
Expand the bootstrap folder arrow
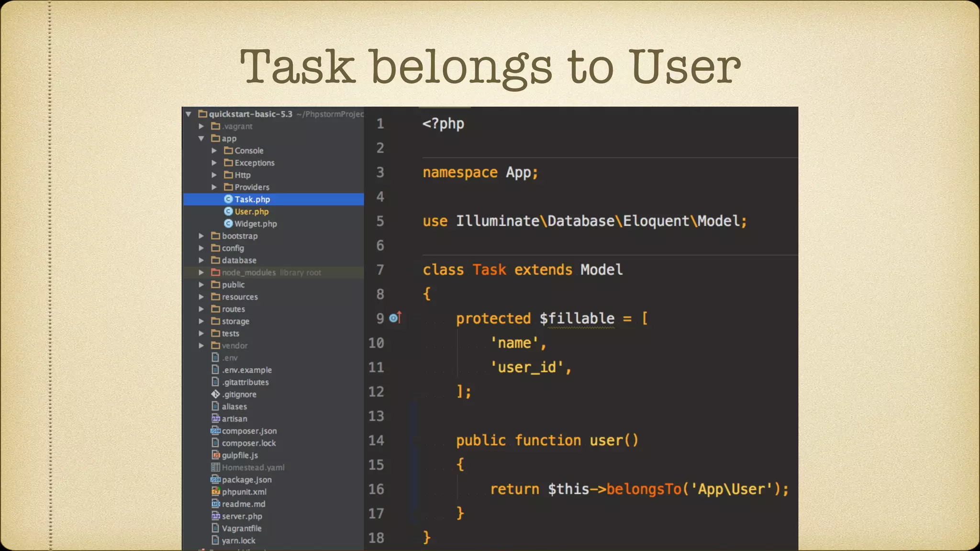tap(201, 236)
